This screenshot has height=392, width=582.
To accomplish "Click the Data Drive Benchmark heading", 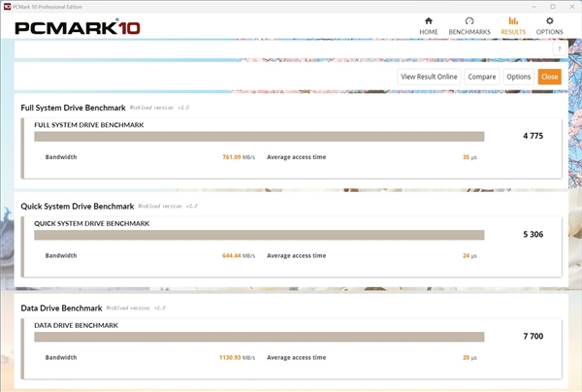I will pyautogui.click(x=61, y=309).
